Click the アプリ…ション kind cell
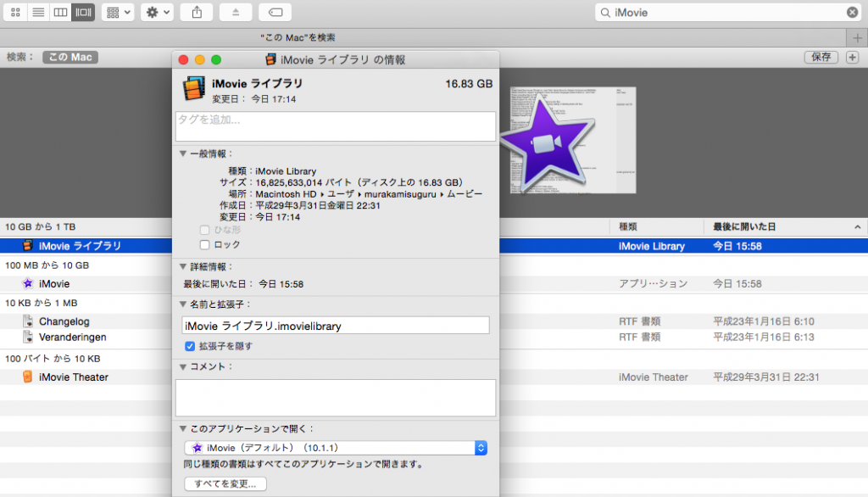 tap(654, 283)
